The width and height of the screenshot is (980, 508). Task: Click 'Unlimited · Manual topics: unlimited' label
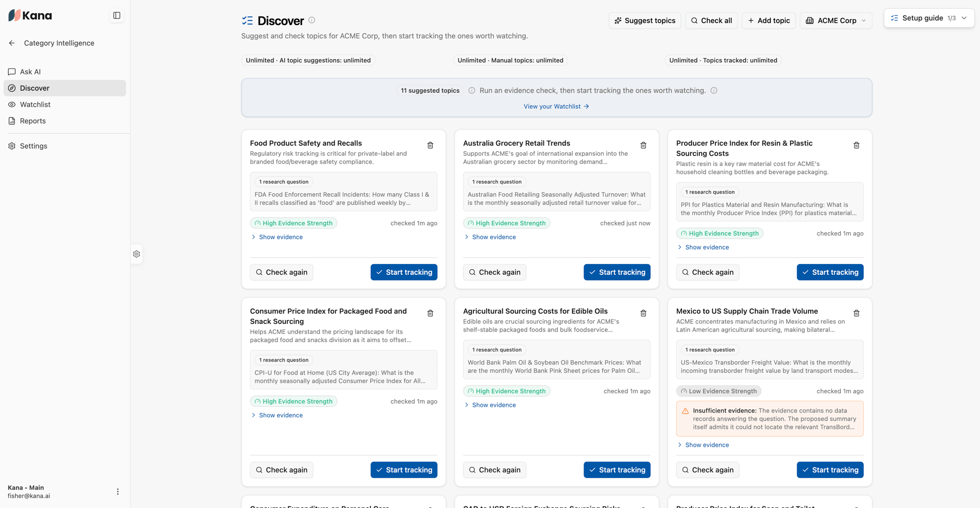511,60
